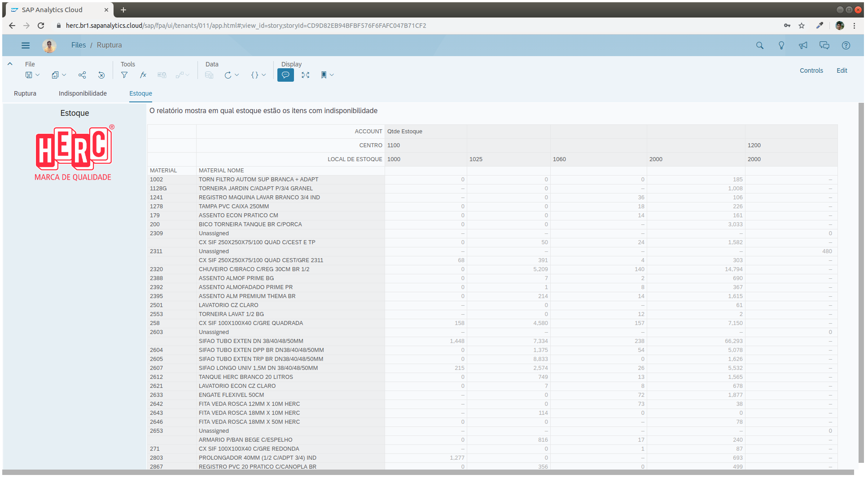Toggle fullscreen display mode

click(x=306, y=75)
